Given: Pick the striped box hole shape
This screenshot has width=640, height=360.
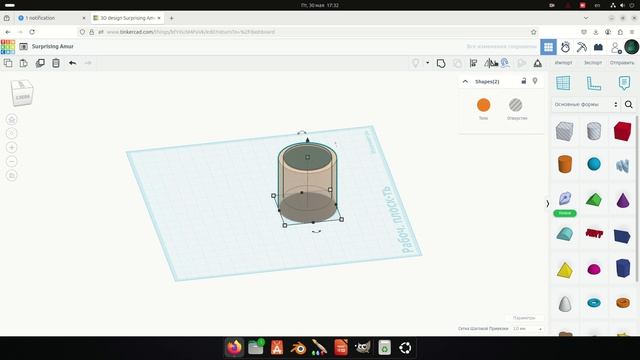Looking at the screenshot, I should [x=564, y=131].
